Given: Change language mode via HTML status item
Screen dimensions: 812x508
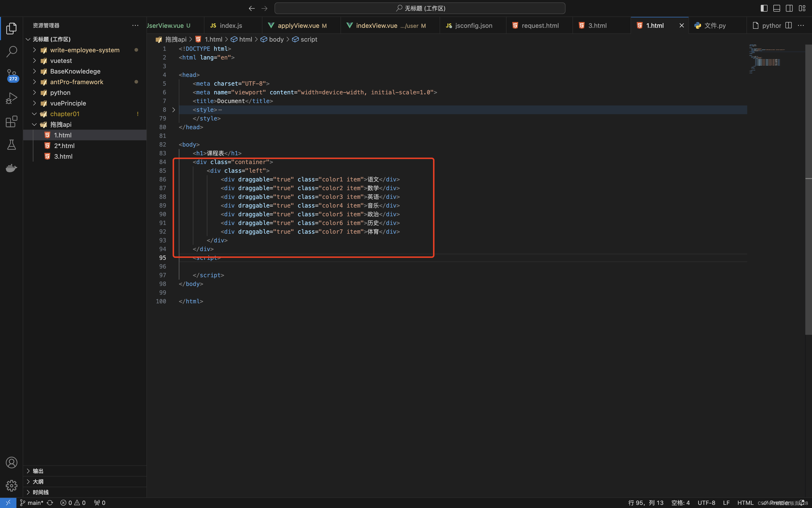Looking at the screenshot, I should point(745,503).
